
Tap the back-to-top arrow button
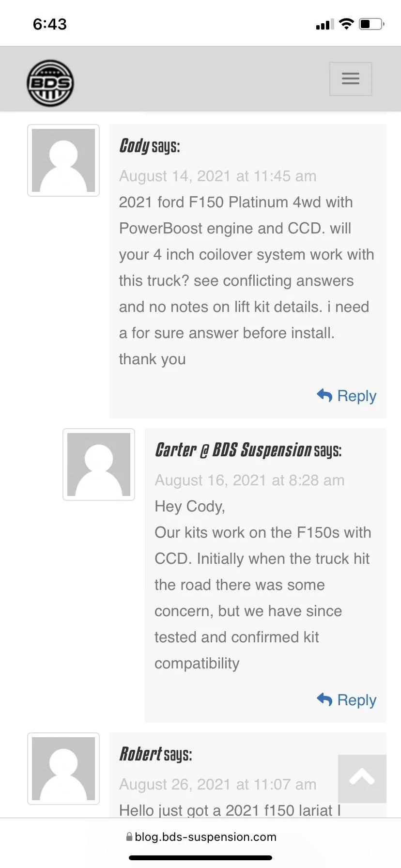point(362,777)
